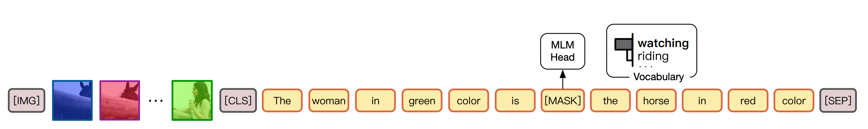
Task: Click the [SEP] token box
Action: point(838,100)
